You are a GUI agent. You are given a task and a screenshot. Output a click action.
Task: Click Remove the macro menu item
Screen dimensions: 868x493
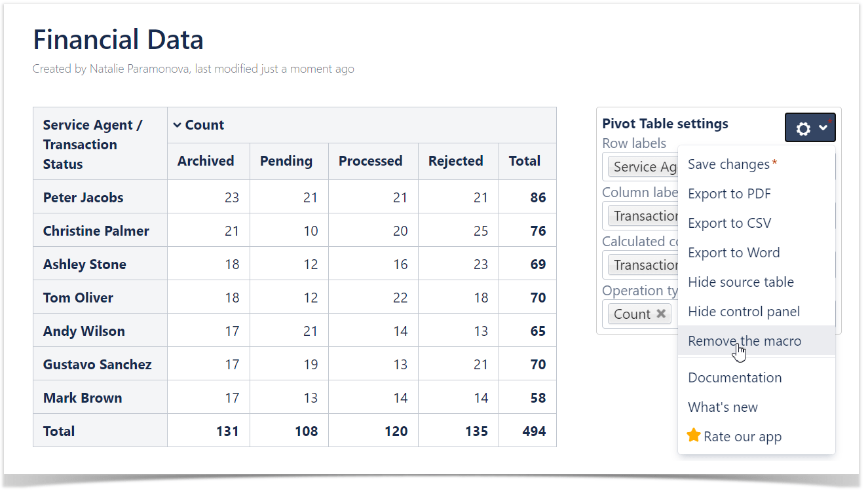coord(744,341)
